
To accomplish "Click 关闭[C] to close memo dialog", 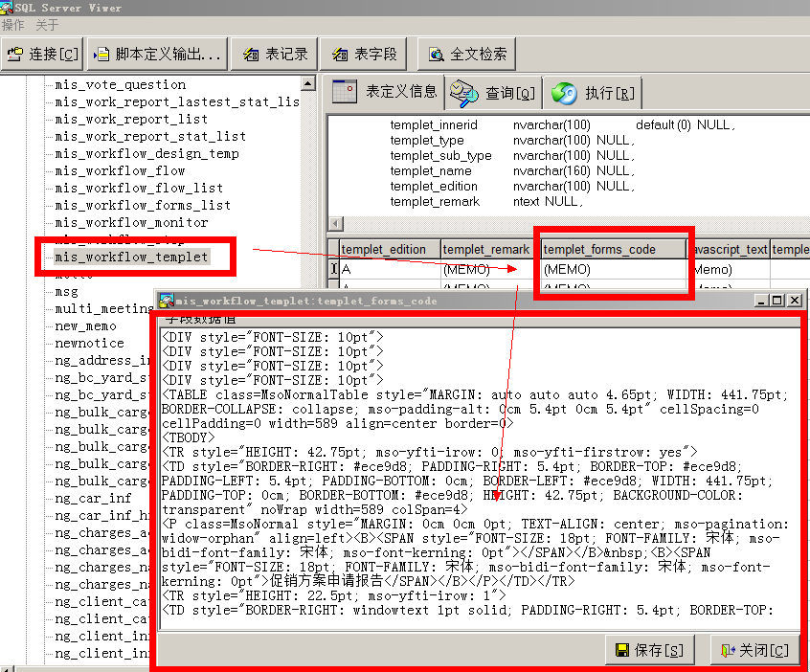I will coord(754,650).
